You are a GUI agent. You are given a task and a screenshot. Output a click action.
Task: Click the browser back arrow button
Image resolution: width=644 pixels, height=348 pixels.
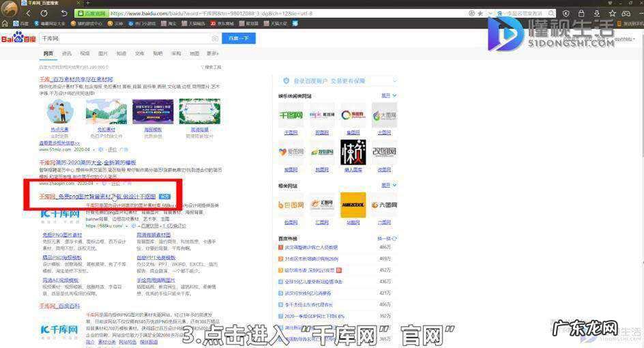click(x=27, y=13)
